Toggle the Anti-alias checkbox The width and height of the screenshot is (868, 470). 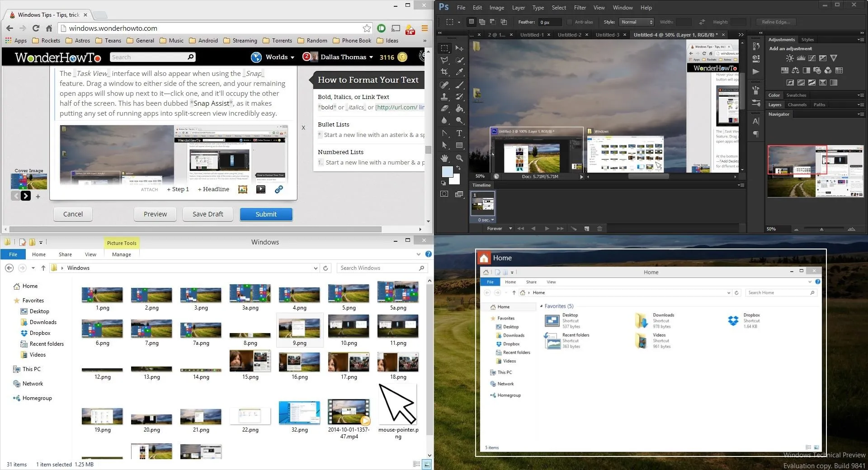(x=570, y=22)
